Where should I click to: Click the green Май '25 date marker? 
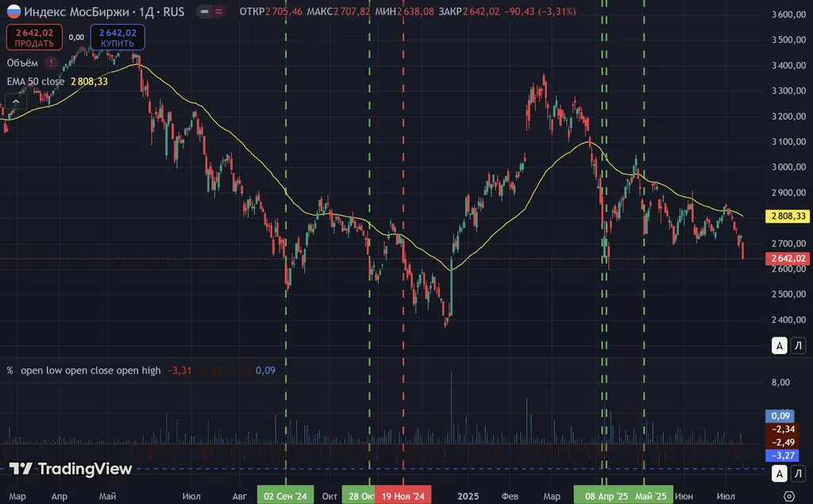click(x=651, y=496)
